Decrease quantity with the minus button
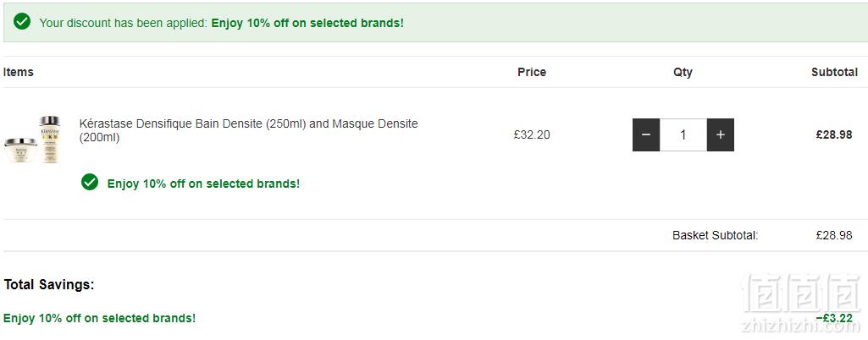This screenshot has width=868, height=340. point(646,134)
